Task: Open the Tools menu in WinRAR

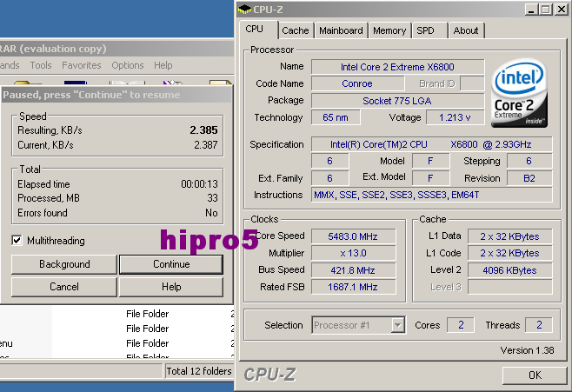Action: [x=41, y=65]
